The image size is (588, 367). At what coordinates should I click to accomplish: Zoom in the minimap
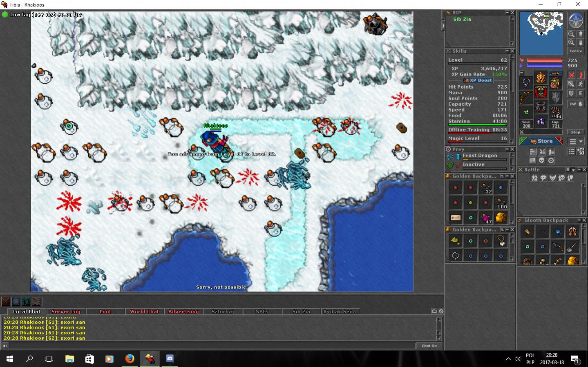(571, 42)
